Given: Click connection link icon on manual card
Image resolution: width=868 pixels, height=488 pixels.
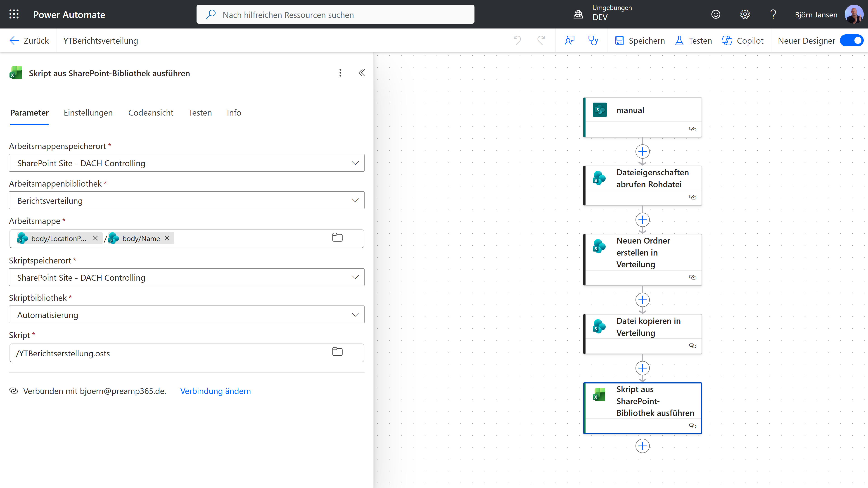Looking at the screenshot, I should click(x=693, y=129).
